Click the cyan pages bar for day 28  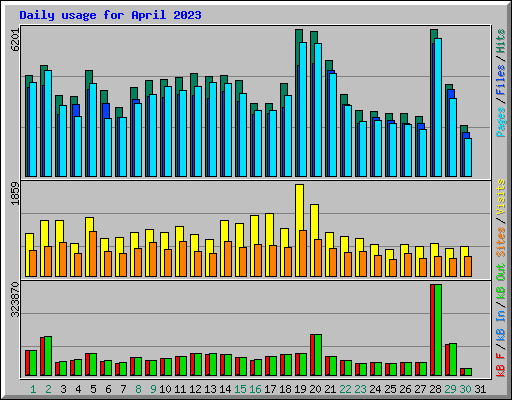(x=438, y=107)
